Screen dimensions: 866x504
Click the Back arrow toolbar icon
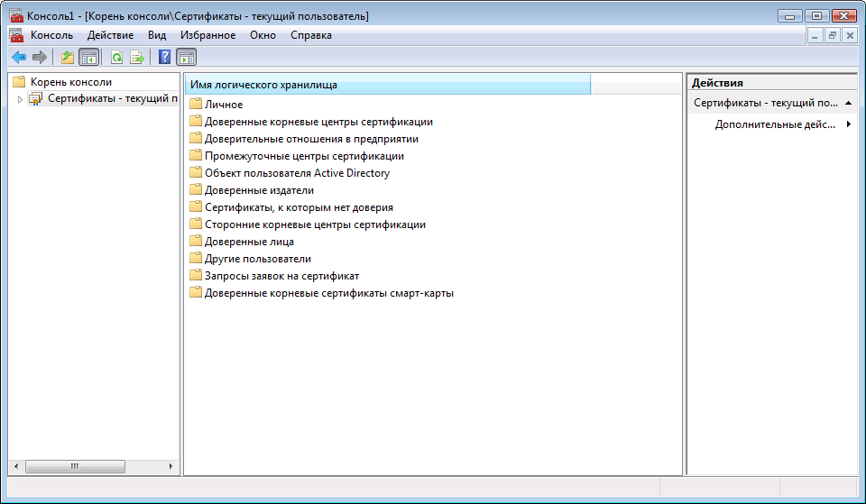click(x=19, y=57)
